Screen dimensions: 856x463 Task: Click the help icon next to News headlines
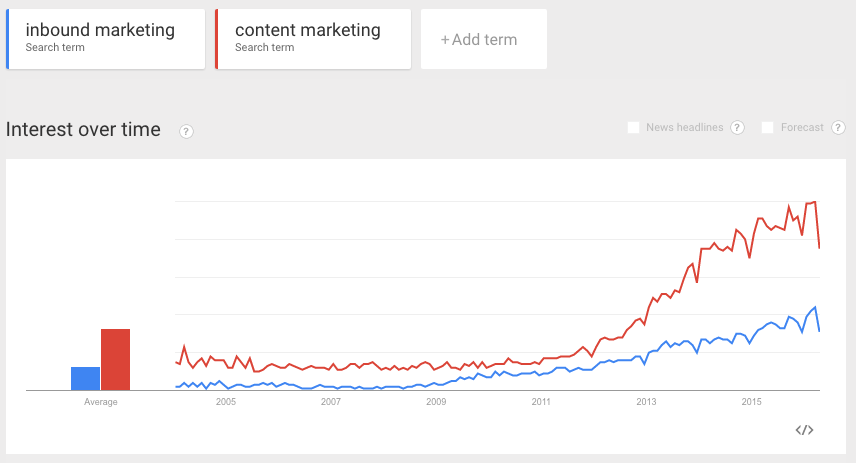click(x=738, y=128)
